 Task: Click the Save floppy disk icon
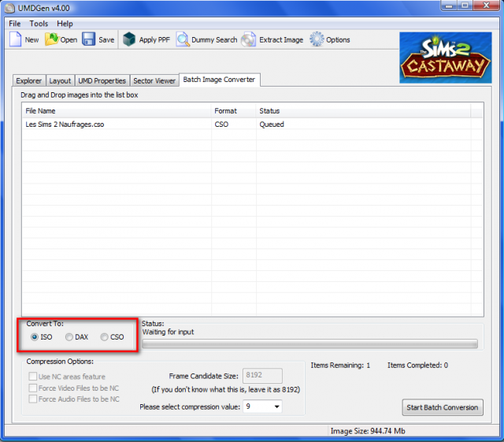88,39
